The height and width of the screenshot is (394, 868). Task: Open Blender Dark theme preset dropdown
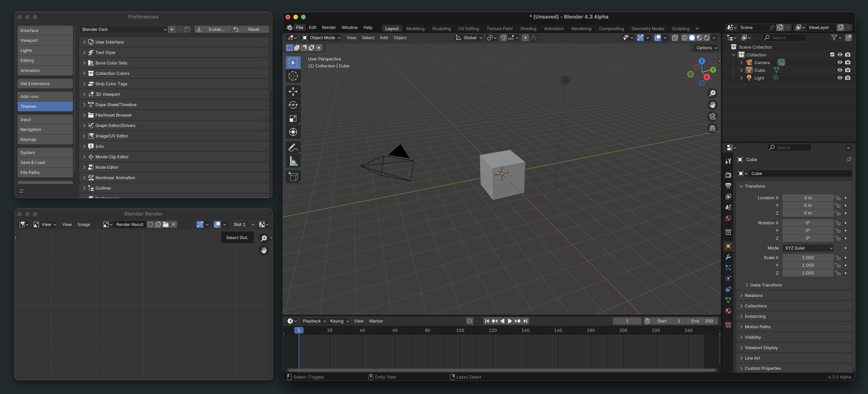point(124,29)
